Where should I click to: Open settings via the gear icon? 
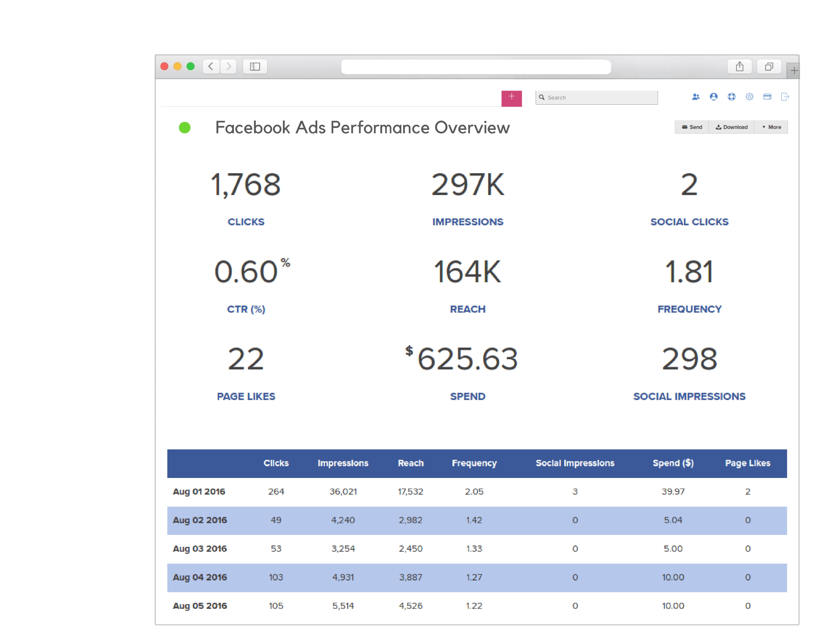point(749,97)
